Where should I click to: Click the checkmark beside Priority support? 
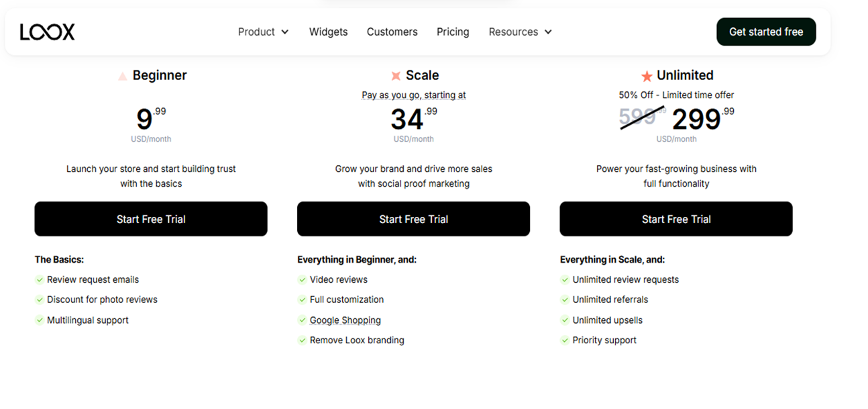[x=565, y=340]
